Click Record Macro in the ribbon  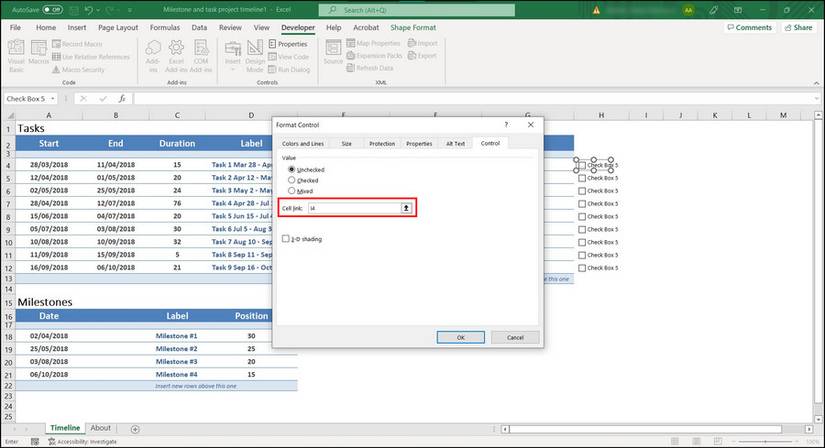coord(77,44)
